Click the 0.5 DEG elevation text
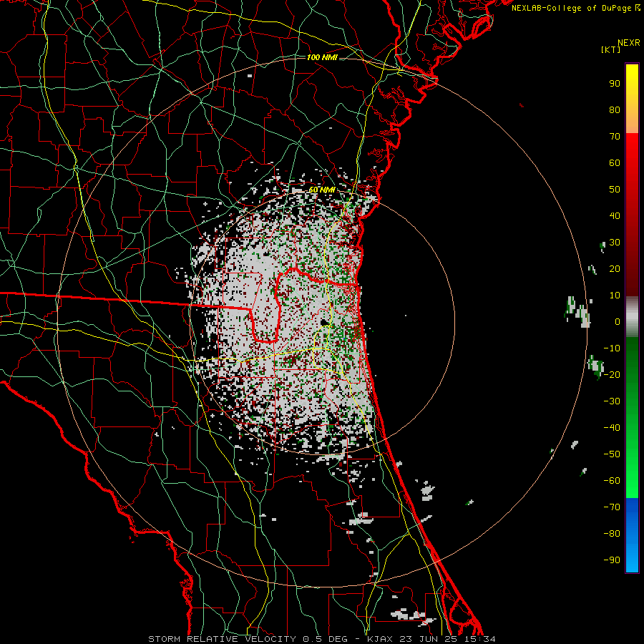The width and height of the screenshot is (644, 644). click(x=325, y=639)
